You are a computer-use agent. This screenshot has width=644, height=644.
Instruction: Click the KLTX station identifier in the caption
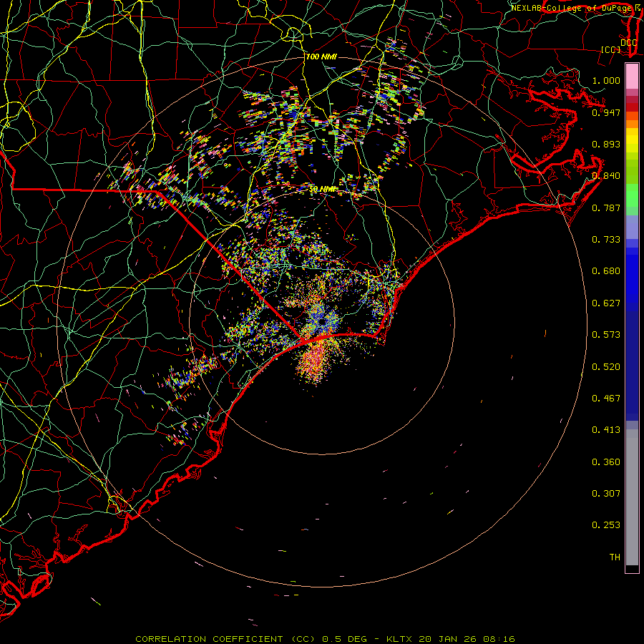401,639
